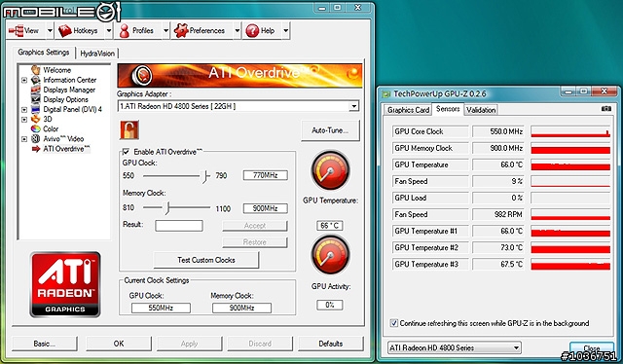Click the Welcome hand icon in tree
Image resolution: width=623 pixels, height=364 pixels.
36,70
